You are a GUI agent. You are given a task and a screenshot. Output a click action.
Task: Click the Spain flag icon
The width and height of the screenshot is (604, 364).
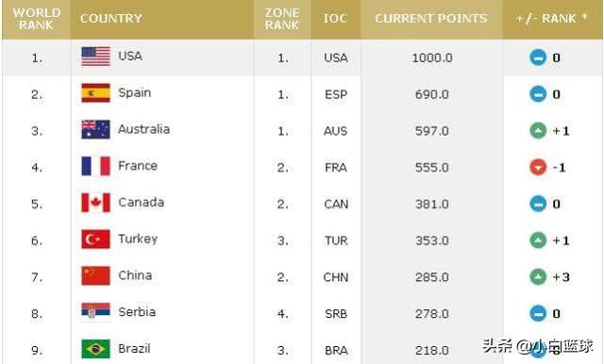click(x=96, y=93)
